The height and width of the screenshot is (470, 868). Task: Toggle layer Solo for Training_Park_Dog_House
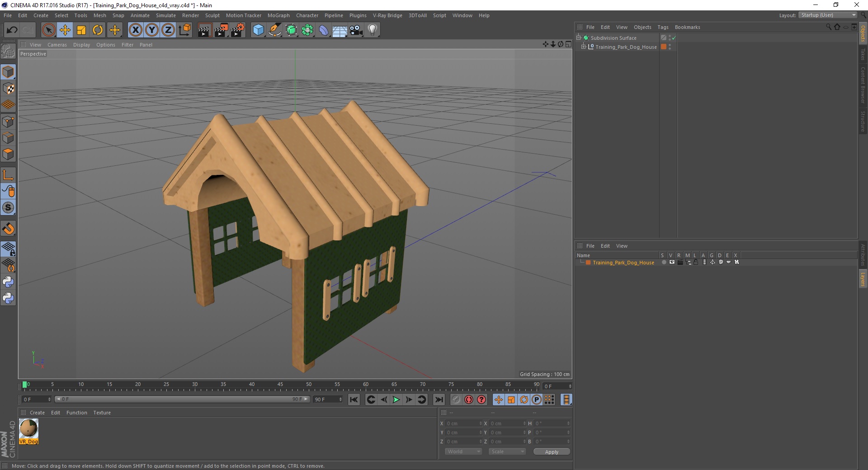663,262
